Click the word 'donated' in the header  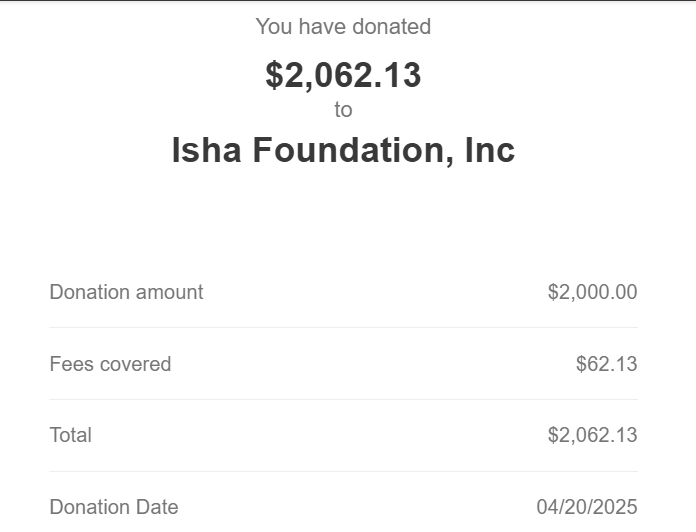pos(392,27)
